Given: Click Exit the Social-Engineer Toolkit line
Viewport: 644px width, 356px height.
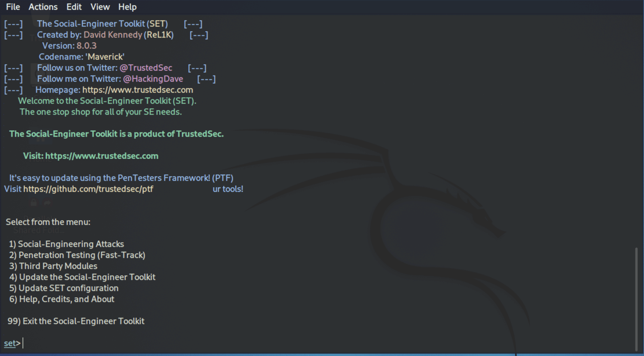Looking at the screenshot, I should (76, 321).
